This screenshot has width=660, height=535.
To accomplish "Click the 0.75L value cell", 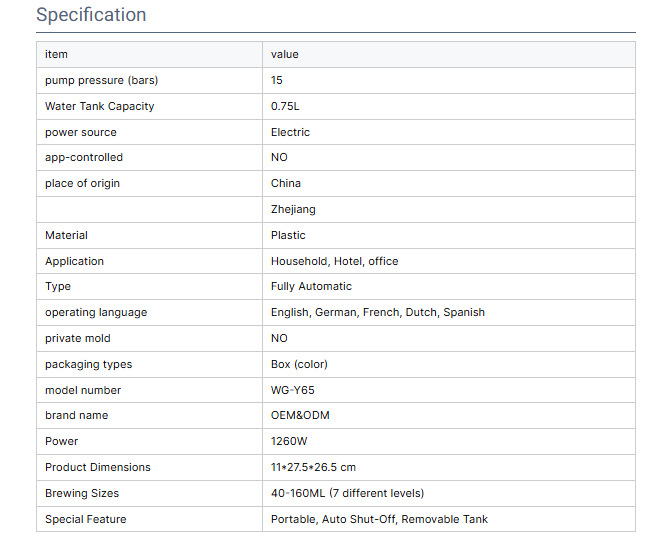I will 286,106.
